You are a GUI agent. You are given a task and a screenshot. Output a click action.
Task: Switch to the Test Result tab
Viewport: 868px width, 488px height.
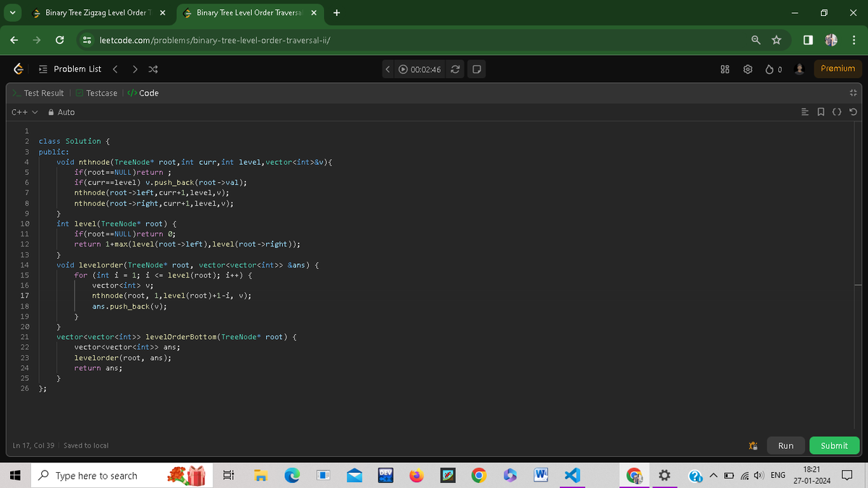coord(38,93)
